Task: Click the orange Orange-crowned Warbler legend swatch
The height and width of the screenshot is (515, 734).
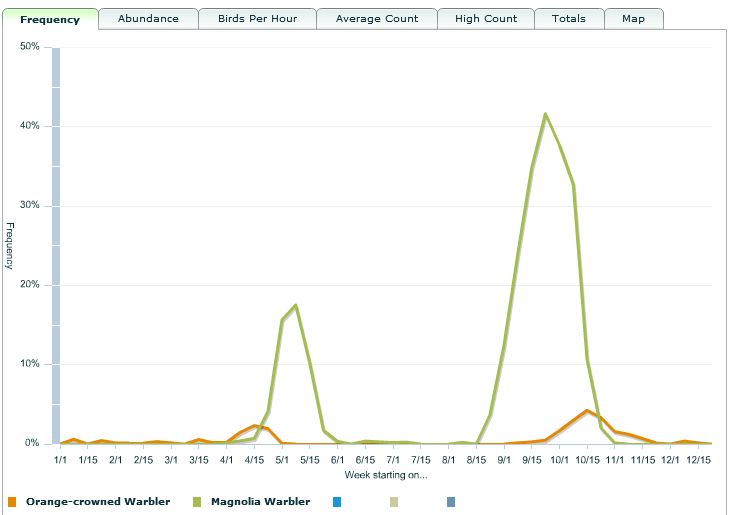Action: point(12,502)
